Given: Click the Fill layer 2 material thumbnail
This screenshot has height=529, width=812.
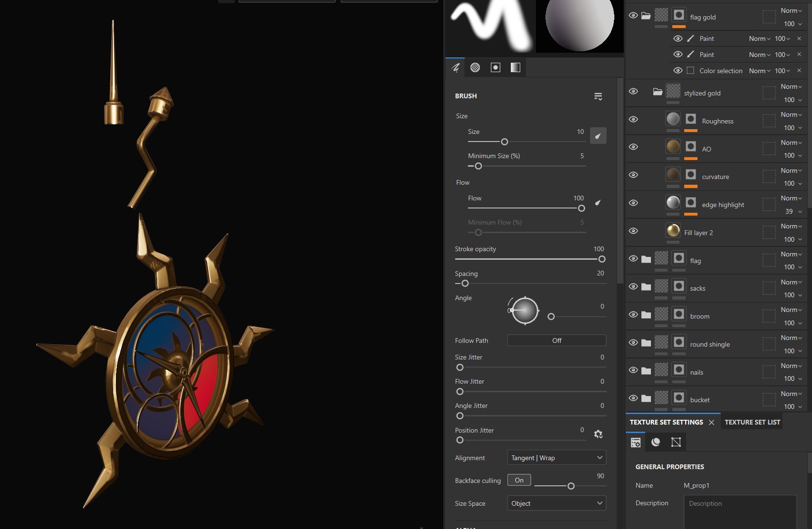Looking at the screenshot, I should click(x=673, y=230).
